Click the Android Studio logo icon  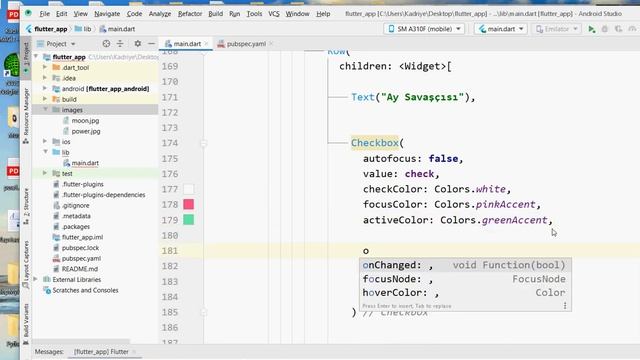click(28, 13)
